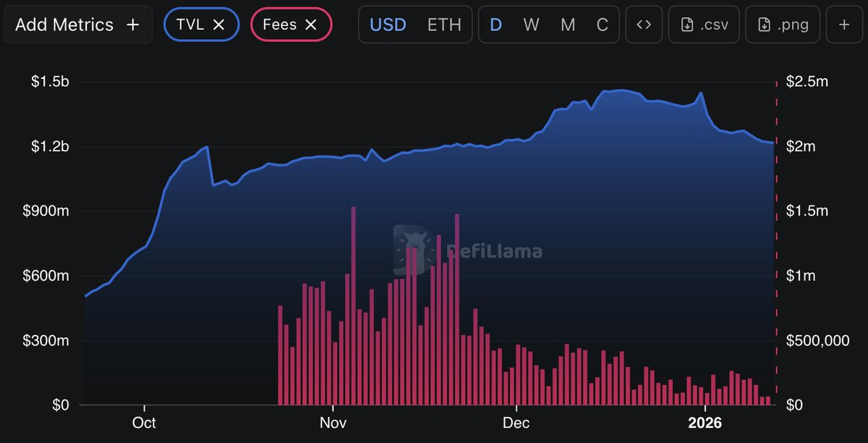Remove the TVL metric with its X
This screenshot has height=443, width=868.
pos(219,25)
